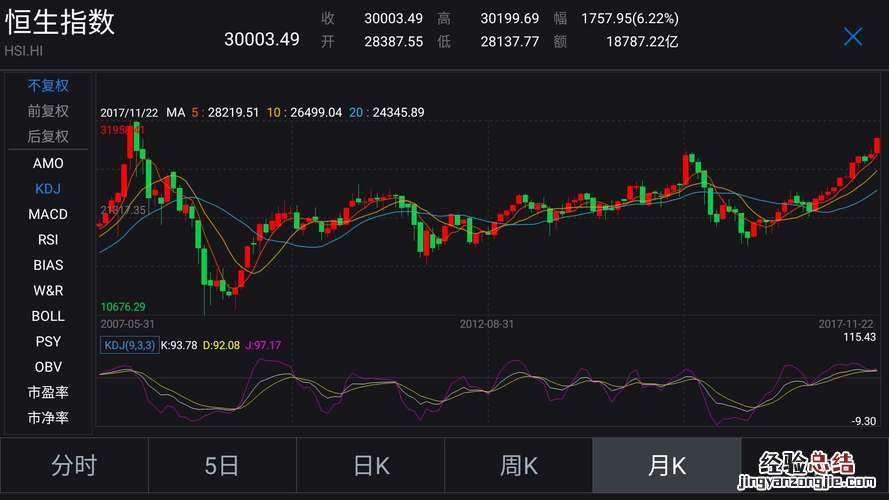Image resolution: width=889 pixels, height=500 pixels.
Task: Select the KDJ indicator in sidebar
Action: (48, 188)
